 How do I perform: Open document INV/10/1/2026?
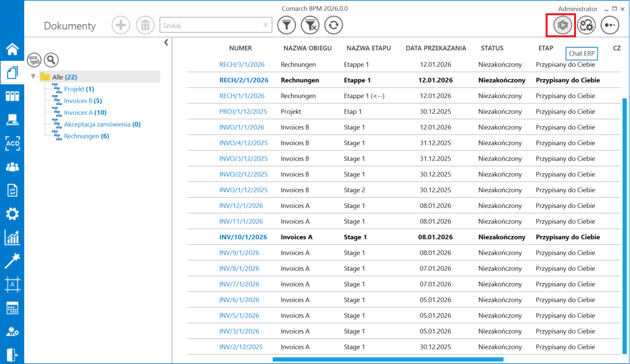click(243, 237)
